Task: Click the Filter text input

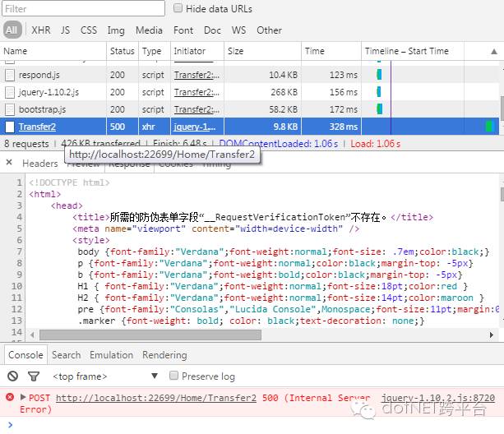Action: click(83, 8)
